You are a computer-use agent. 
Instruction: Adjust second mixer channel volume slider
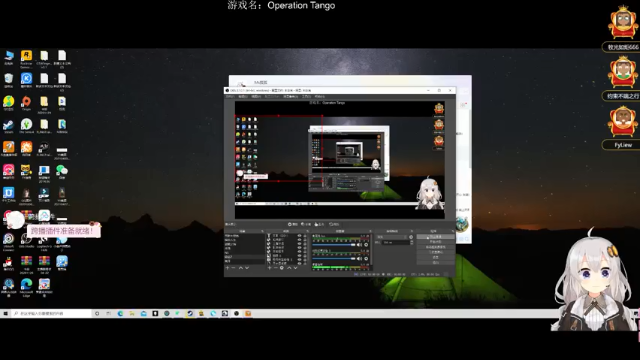pos(333,259)
